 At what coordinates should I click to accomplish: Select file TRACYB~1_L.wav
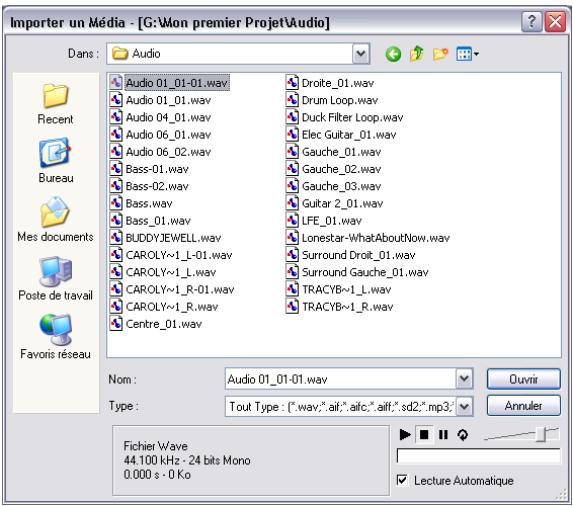click(339, 289)
